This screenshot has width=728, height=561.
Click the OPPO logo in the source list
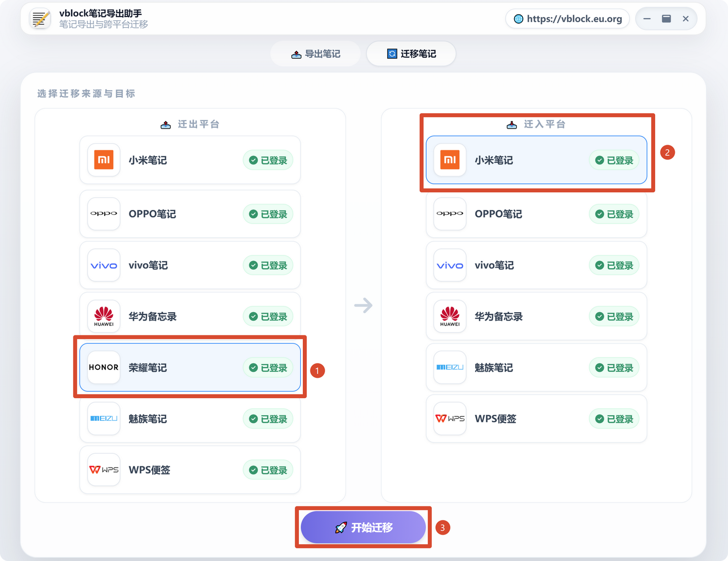click(x=104, y=214)
